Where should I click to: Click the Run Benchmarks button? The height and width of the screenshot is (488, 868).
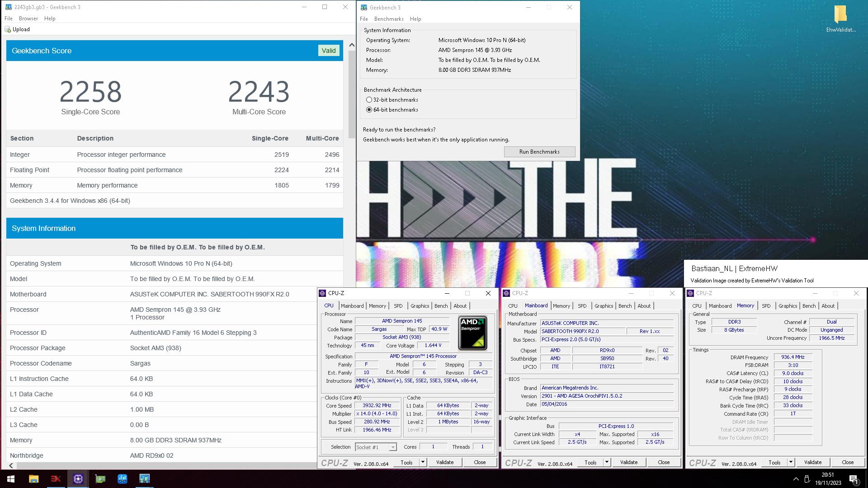[x=539, y=152]
